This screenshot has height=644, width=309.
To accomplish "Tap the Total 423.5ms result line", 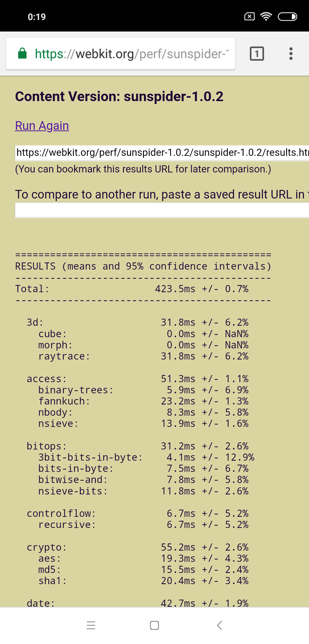I will click(132, 289).
